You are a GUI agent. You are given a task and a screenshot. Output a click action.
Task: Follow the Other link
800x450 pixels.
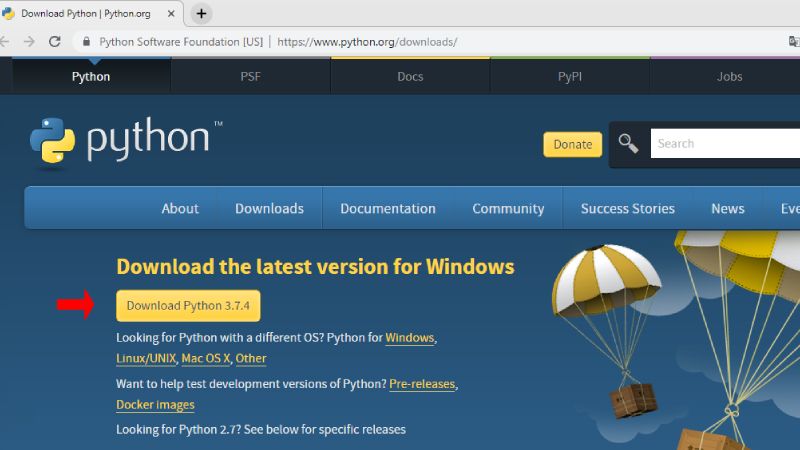[251, 359]
